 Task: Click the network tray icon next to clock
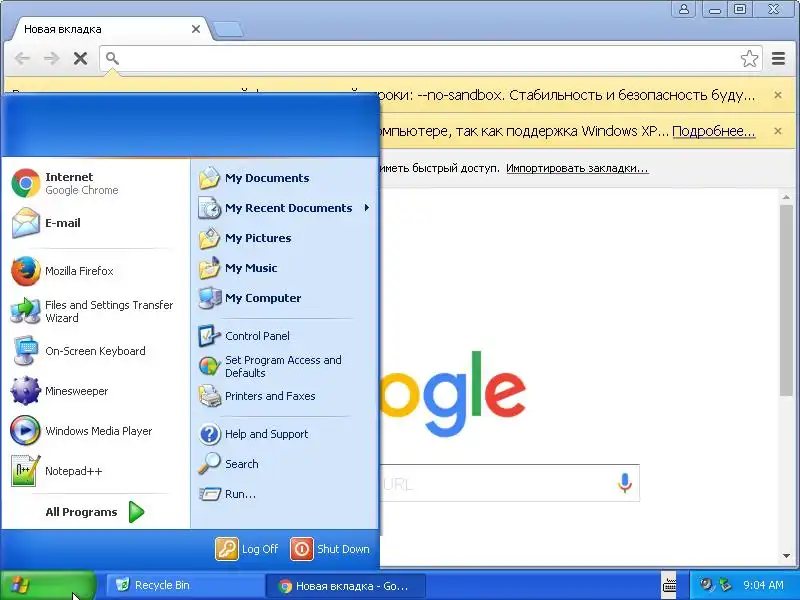coord(725,585)
